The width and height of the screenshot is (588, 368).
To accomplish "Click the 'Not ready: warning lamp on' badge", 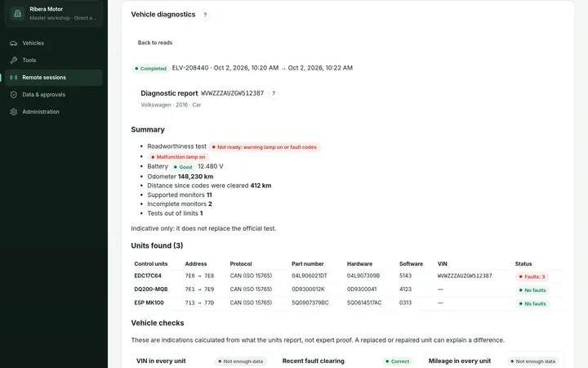I will (x=265, y=147).
